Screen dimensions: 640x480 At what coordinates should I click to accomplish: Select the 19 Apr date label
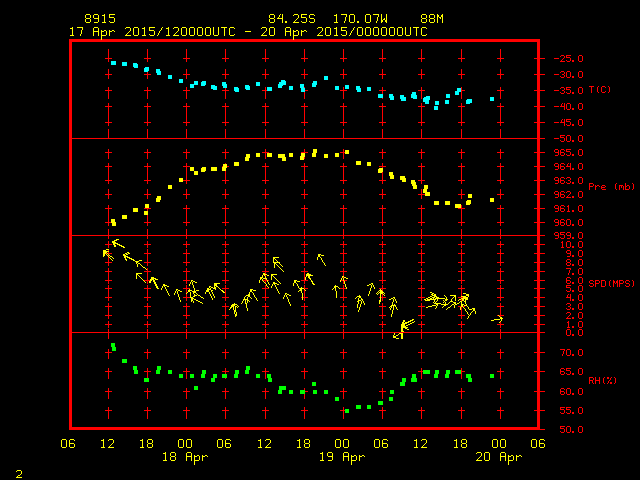coord(341,457)
